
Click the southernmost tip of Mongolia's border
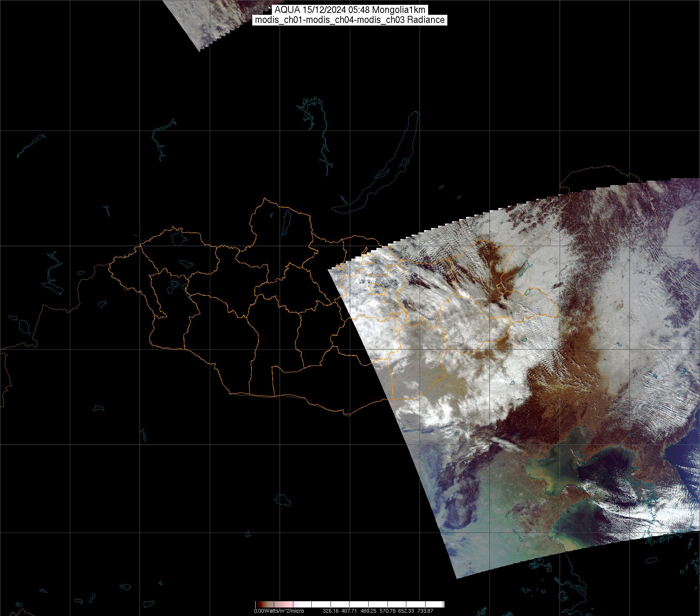point(346,414)
